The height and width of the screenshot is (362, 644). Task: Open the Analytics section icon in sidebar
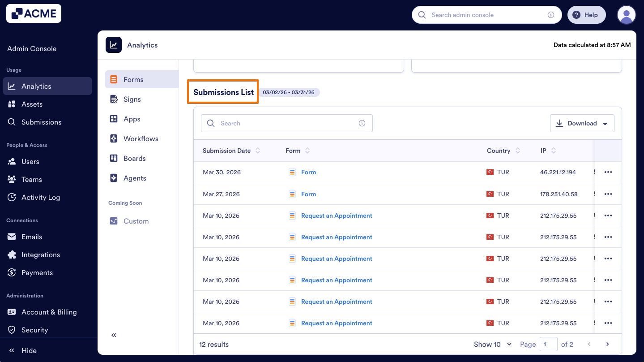12,86
